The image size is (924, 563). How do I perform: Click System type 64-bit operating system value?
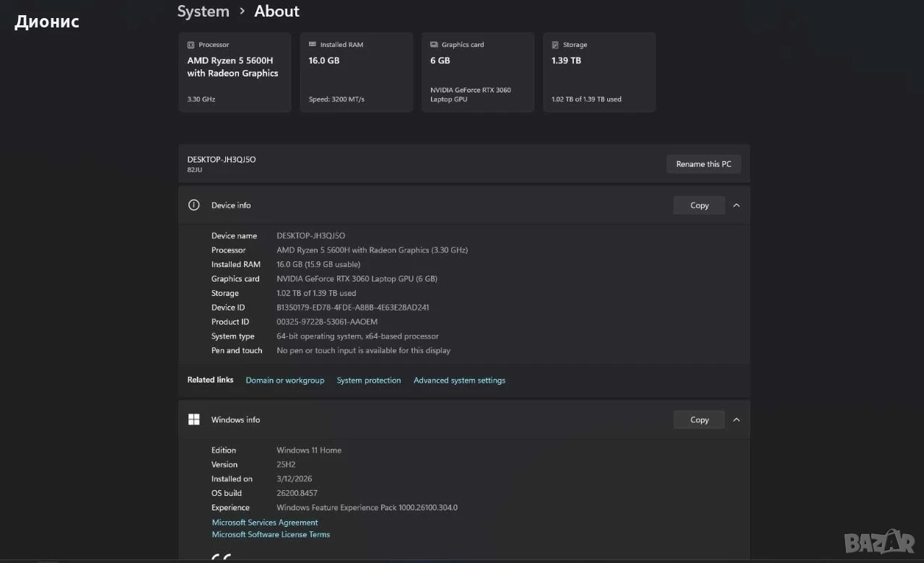pyautogui.click(x=357, y=336)
